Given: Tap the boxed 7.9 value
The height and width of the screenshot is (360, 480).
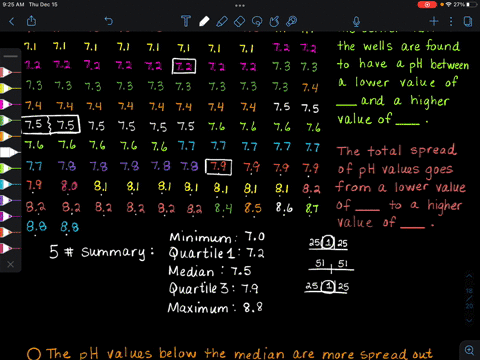Looking at the screenshot, I should coord(218,167).
